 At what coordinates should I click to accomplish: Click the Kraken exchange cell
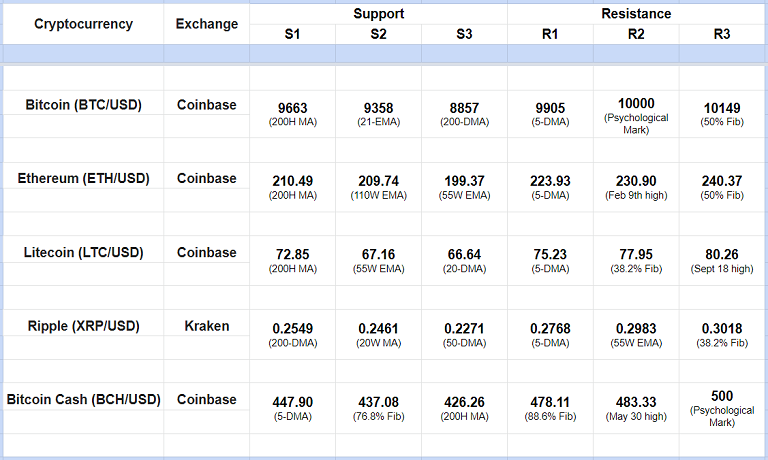pos(207,326)
